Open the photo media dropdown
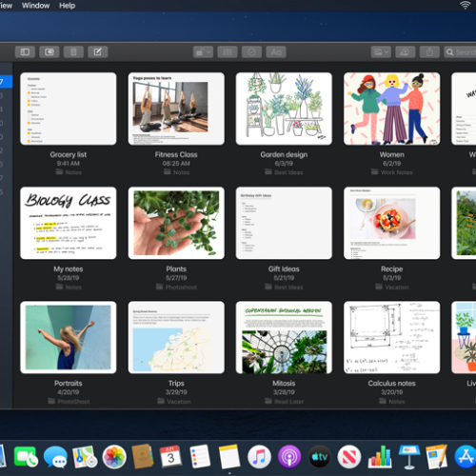The image size is (476, 476). (x=381, y=51)
